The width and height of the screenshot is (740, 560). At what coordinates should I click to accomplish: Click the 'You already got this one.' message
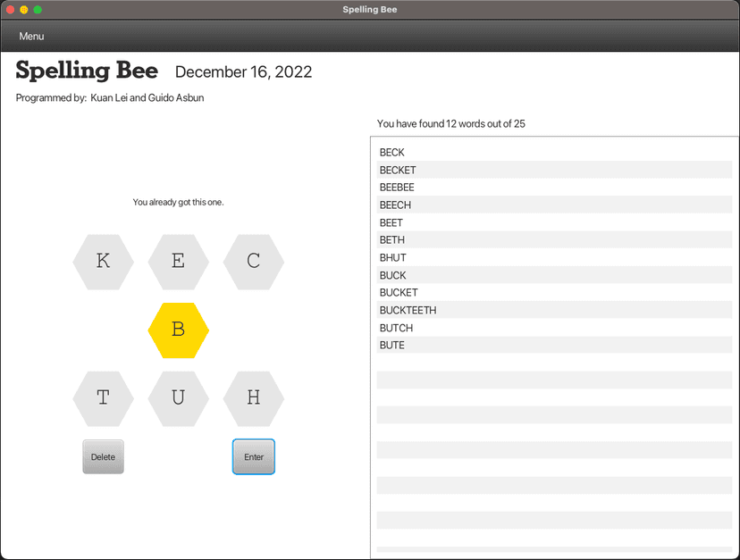pyautogui.click(x=179, y=203)
